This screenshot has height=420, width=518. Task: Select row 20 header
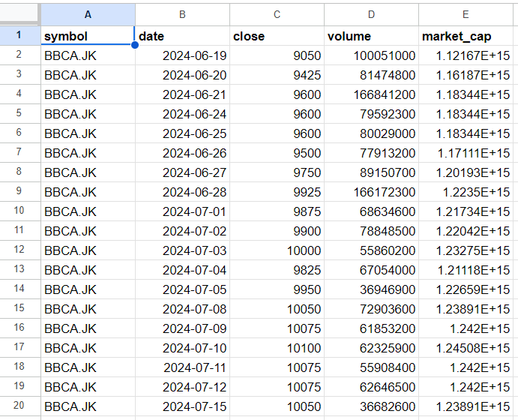click(x=19, y=406)
